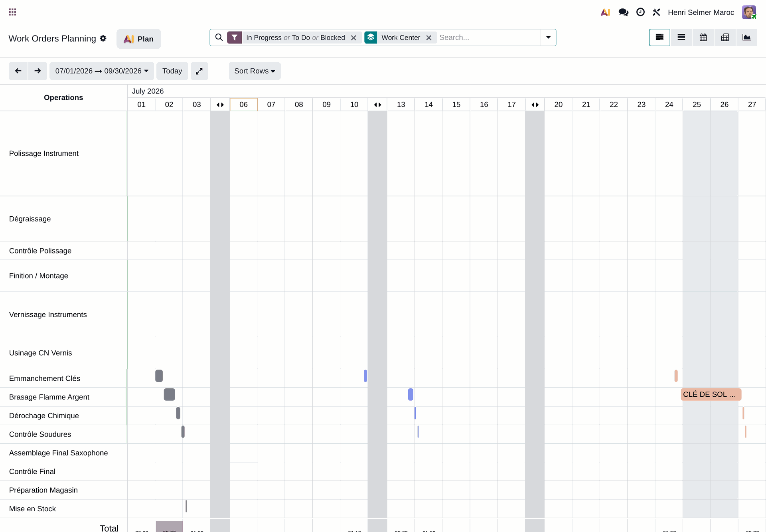
Task: Switch to Graph view
Action: (x=746, y=38)
